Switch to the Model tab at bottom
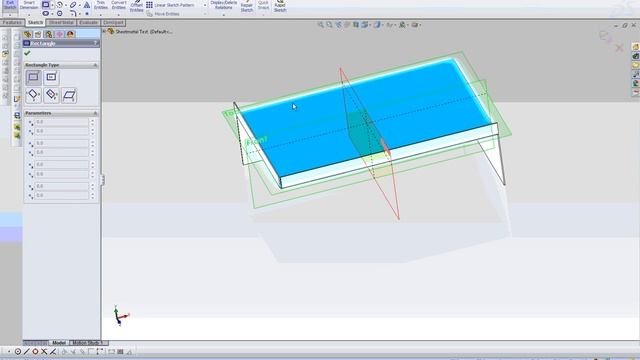Image resolution: width=640 pixels, height=360 pixels. 59,342
